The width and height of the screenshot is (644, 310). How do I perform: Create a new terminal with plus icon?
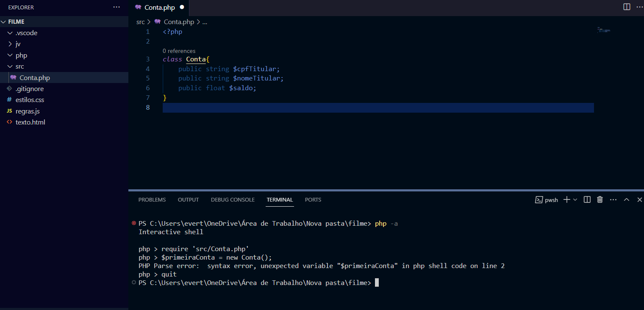click(x=566, y=200)
